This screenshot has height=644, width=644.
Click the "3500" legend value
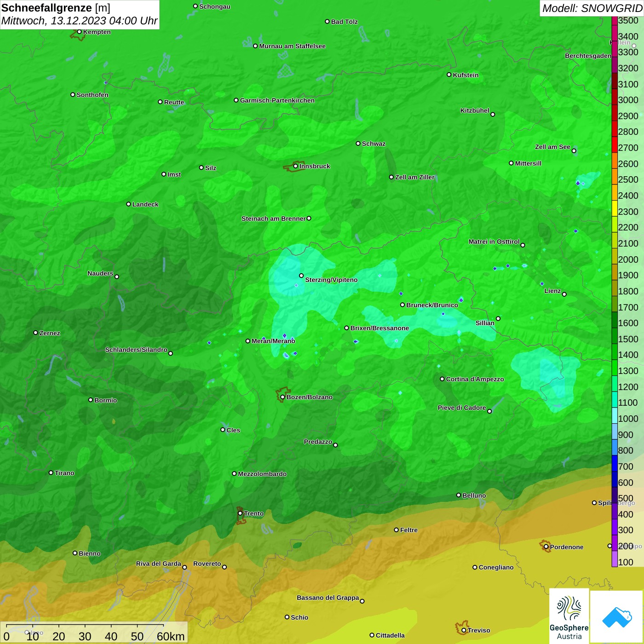point(628,20)
